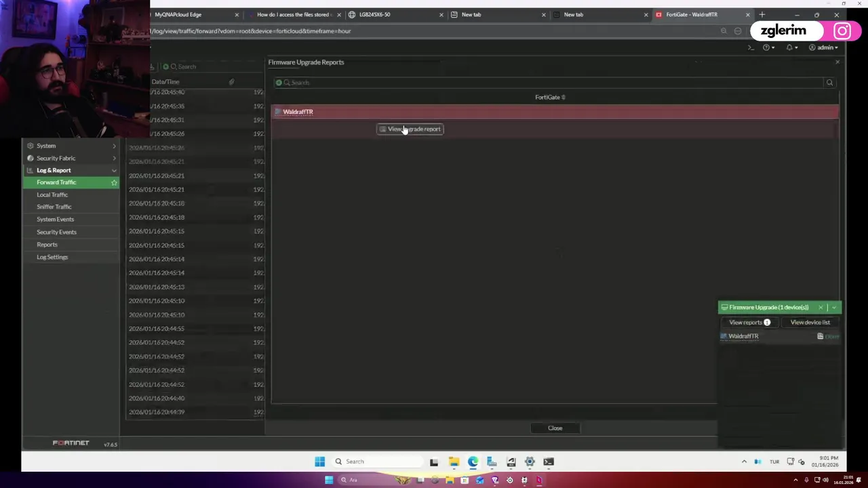Click the attachment icon in log table header

(x=231, y=82)
